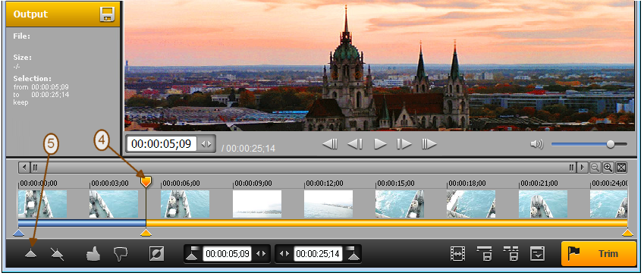Zoom in the timeline with plus magnifier

608,168
